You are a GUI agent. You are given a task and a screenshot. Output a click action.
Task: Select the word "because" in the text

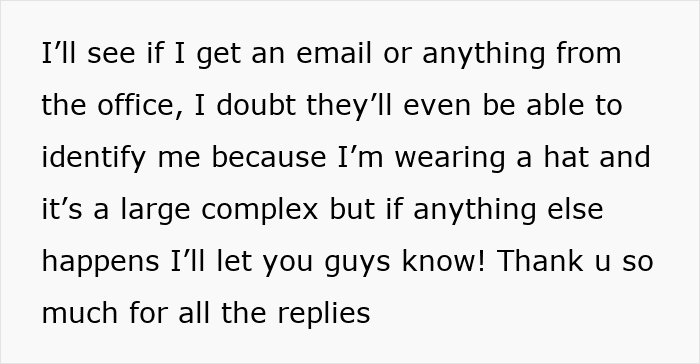coord(269,157)
